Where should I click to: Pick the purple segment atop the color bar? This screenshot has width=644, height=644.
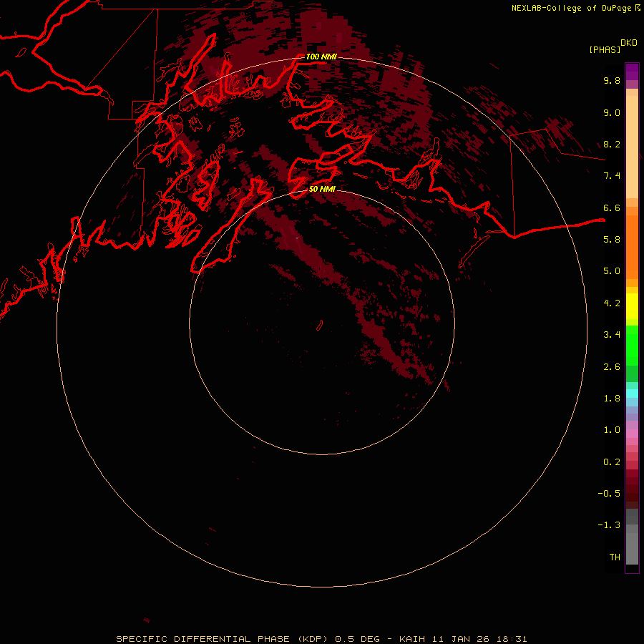632,72
